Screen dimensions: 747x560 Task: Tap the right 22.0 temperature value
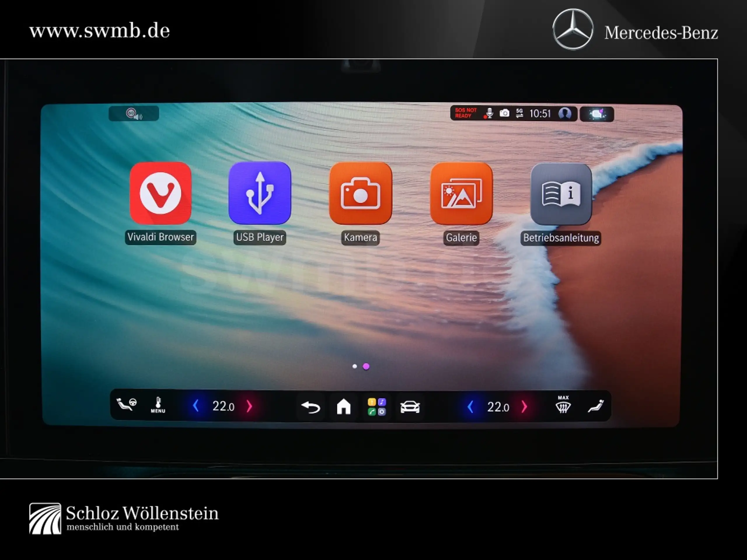click(498, 407)
